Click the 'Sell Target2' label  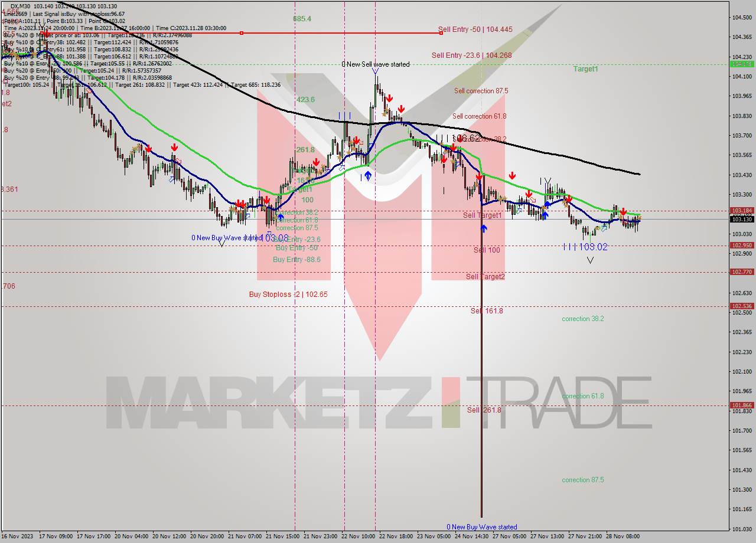(485, 277)
